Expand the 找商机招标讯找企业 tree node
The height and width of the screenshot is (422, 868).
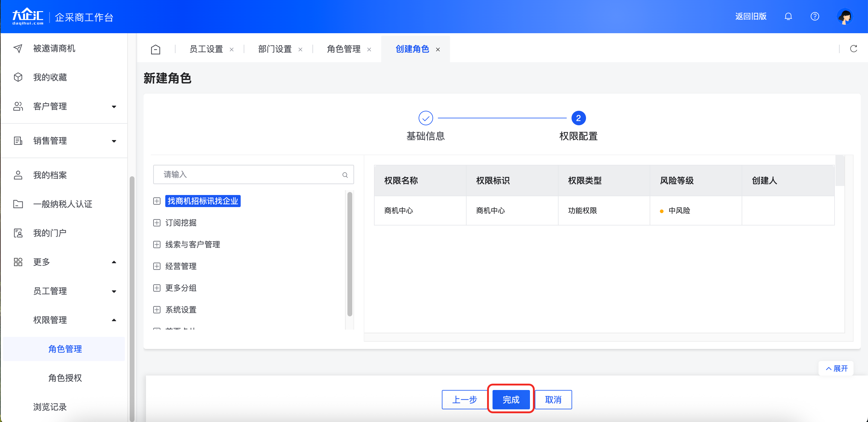(x=157, y=201)
